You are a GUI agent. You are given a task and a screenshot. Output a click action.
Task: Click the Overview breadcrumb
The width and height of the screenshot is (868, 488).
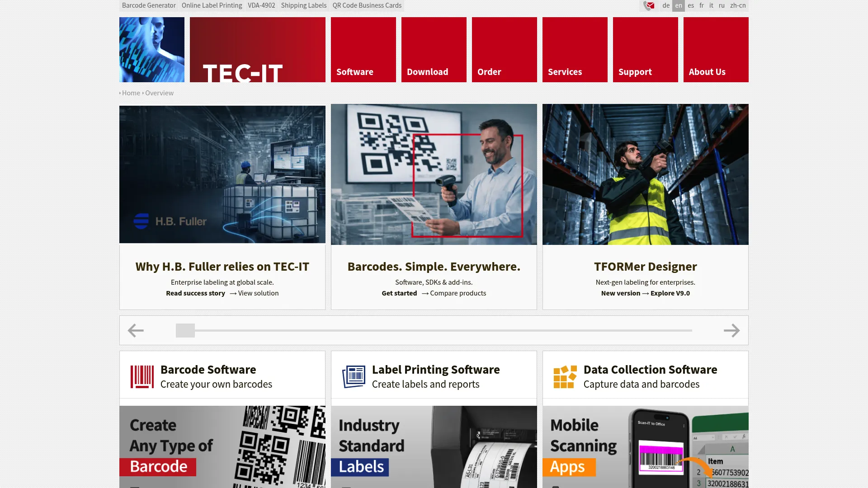point(159,93)
